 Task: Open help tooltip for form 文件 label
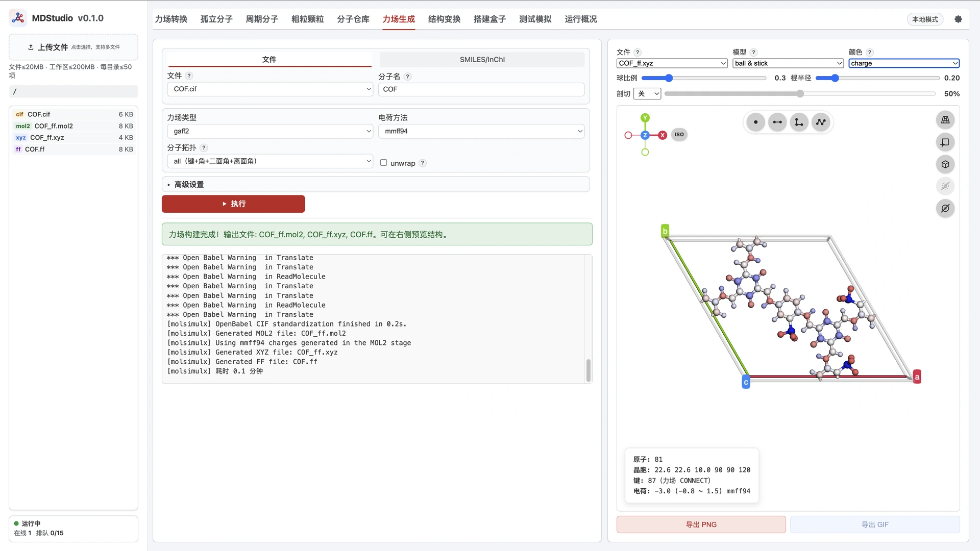(x=189, y=76)
